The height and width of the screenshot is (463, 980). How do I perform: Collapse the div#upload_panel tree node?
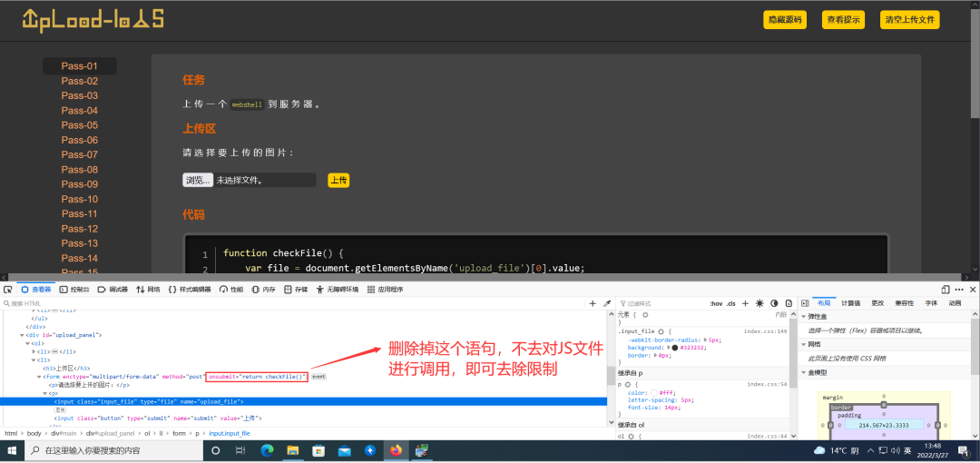coord(20,335)
